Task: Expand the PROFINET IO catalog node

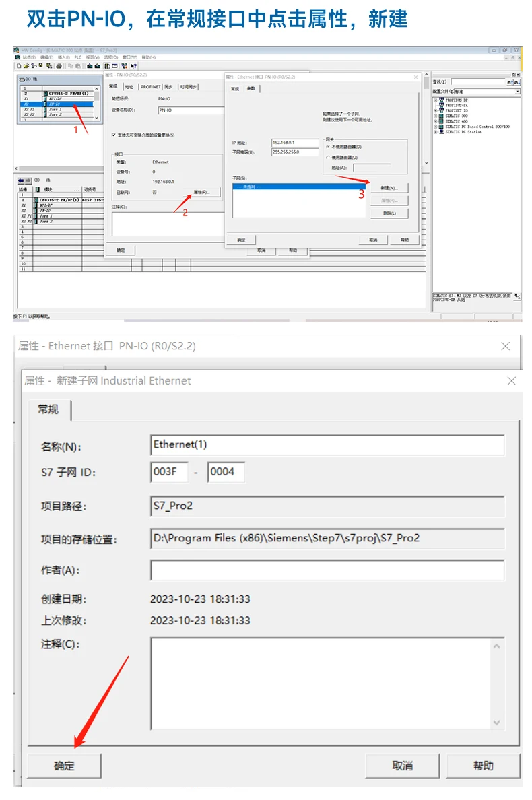Action: (x=435, y=110)
